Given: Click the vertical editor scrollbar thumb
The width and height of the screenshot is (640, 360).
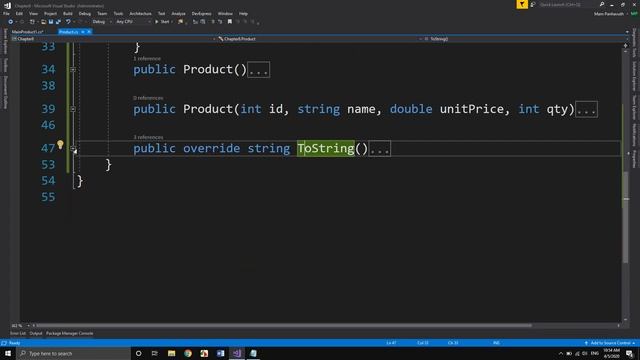Looking at the screenshot, I should pyautogui.click(x=626, y=217).
